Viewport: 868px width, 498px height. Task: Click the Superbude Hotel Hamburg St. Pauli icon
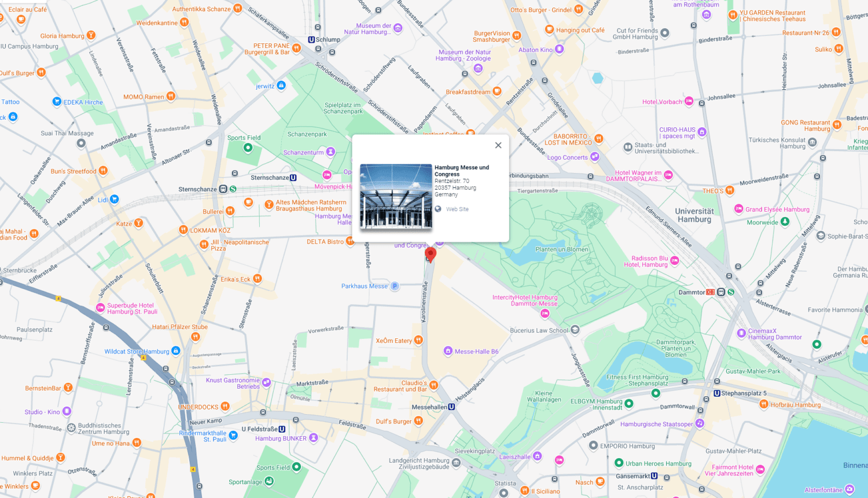(x=100, y=308)
